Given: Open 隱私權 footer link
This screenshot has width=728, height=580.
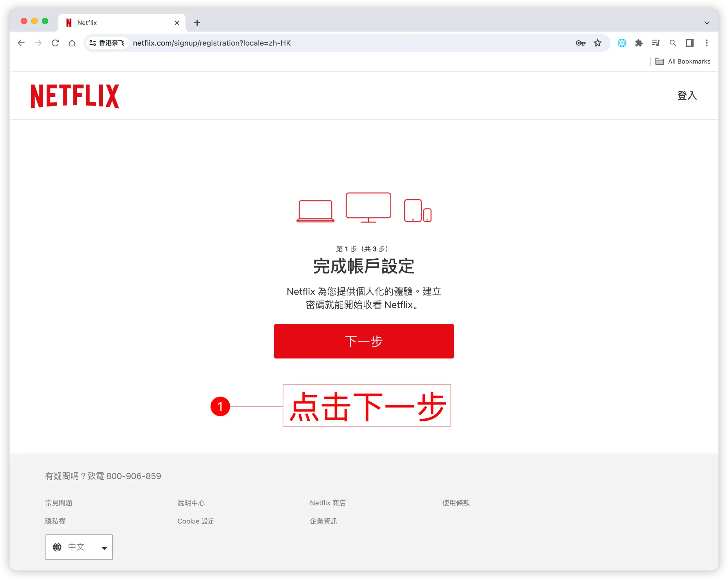Looking at the screenshot, I should (55, 521).
